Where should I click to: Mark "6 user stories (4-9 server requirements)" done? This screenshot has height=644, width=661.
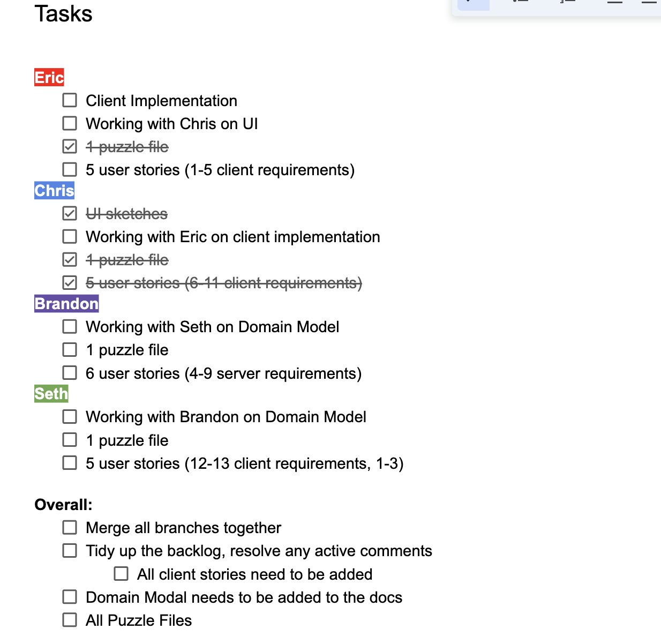[70, 372]
